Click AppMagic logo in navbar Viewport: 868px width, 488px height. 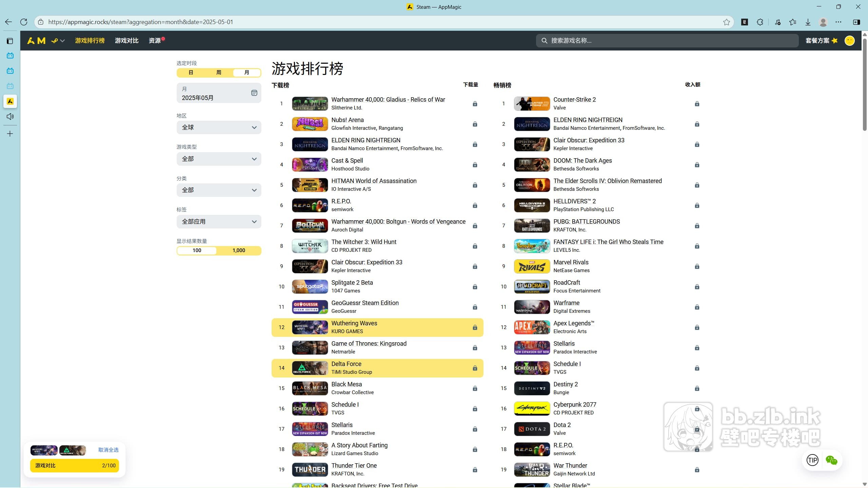pyautogui.click(x=36, y=41)
